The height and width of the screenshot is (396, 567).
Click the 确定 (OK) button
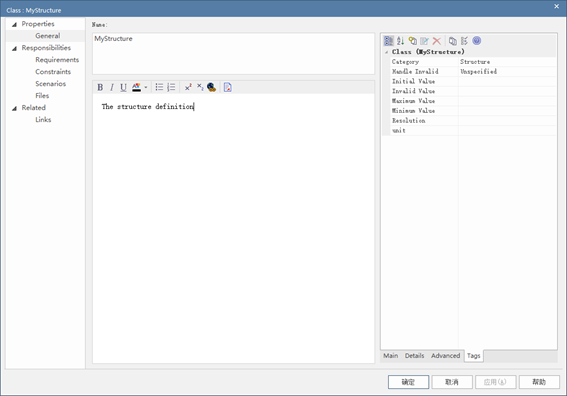point(409,382)
